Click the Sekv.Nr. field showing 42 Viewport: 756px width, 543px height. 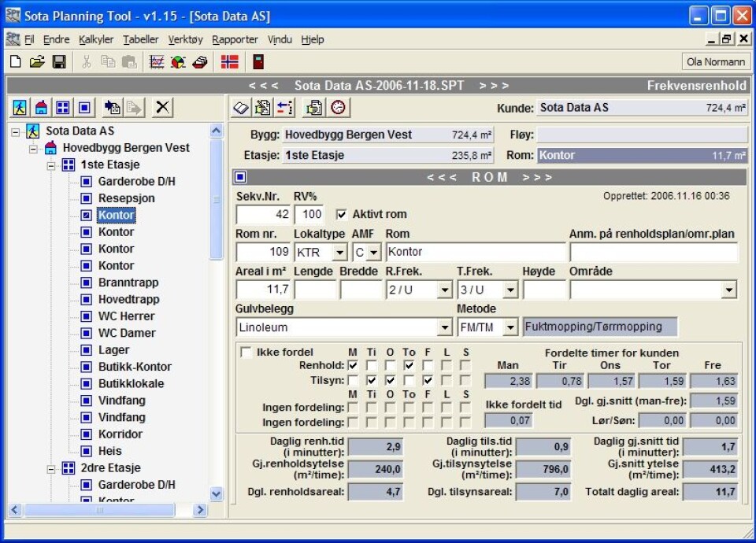263,214
